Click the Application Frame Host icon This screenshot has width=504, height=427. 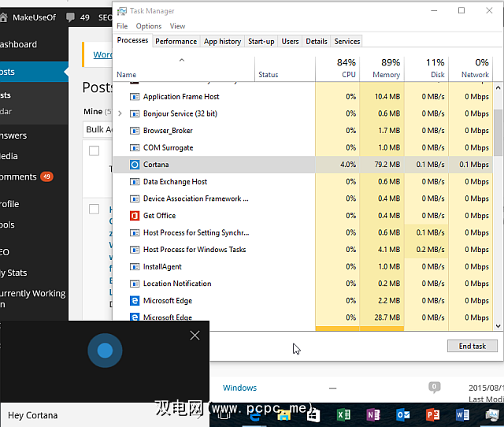point(135,97)
